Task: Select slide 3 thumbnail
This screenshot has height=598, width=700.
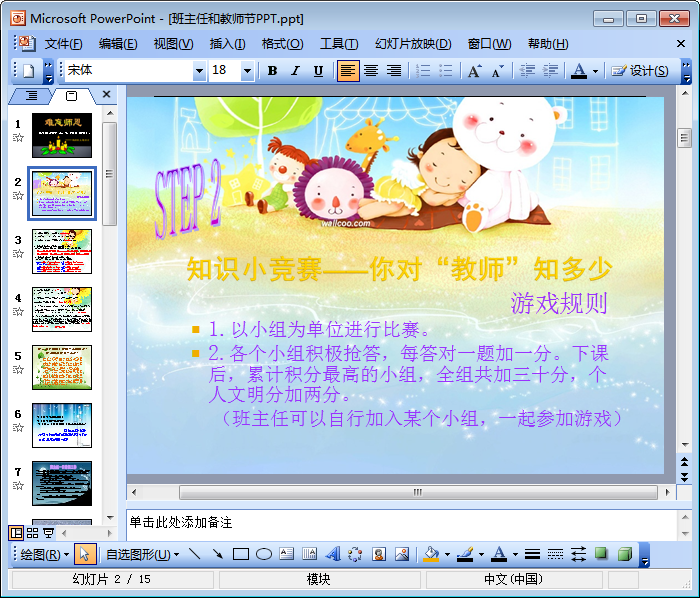Action: point(62,251)
